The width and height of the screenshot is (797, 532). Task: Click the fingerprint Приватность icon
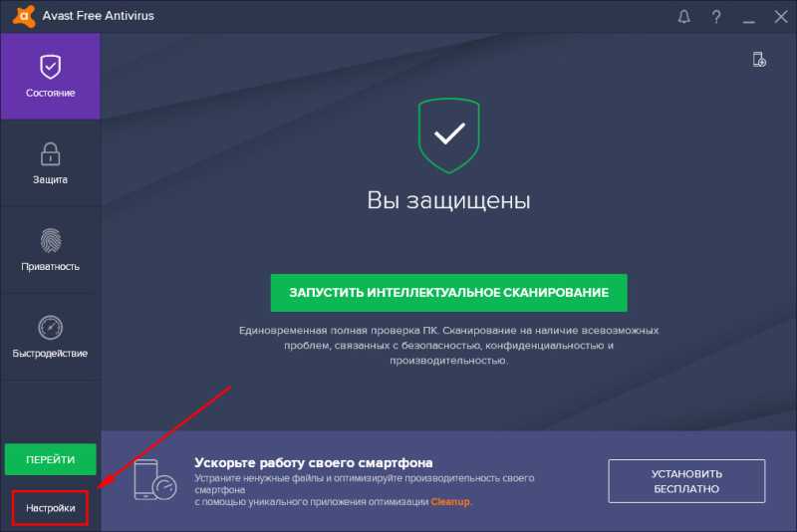tap(51, 240)
